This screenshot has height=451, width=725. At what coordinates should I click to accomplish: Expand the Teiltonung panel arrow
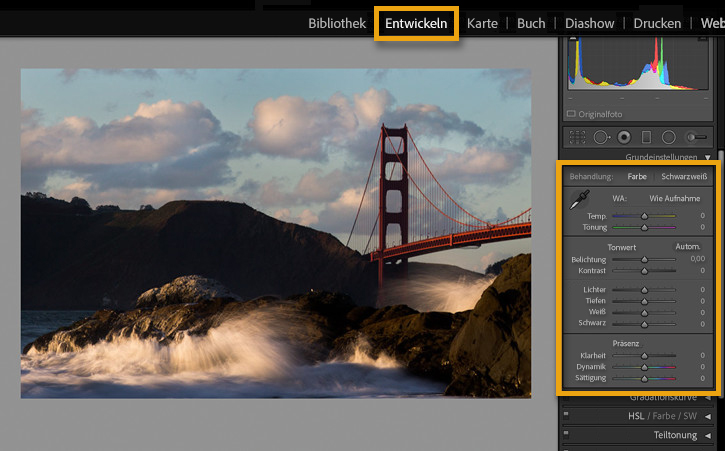pyautogui.click(x=707, y=435)
